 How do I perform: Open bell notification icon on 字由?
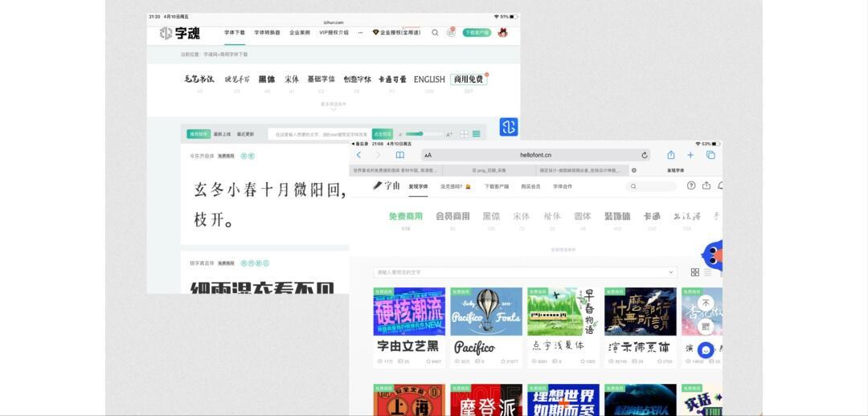pyautogui.click(x=720, y=186)
